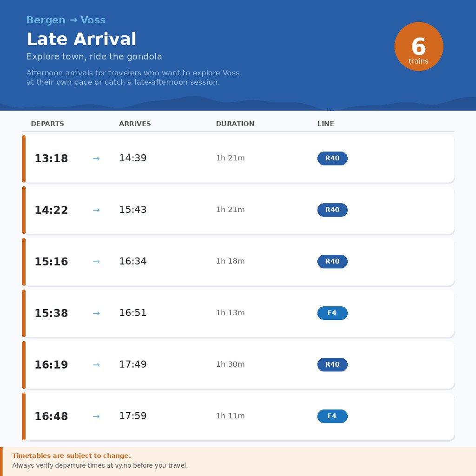Click the "Late Arrival" page title
The width and height of the screenshot is (476, 476).
[x=81, y=39]
